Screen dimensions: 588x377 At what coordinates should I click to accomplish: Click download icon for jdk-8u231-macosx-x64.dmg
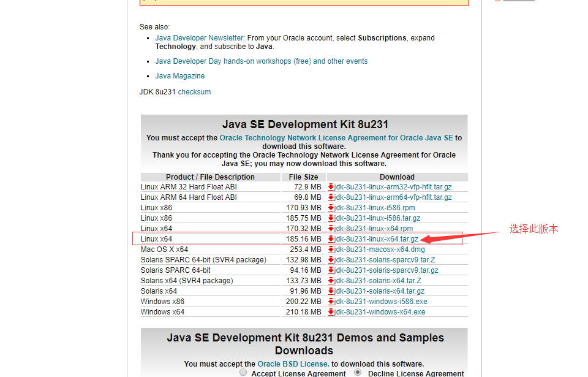coord(330,249)
